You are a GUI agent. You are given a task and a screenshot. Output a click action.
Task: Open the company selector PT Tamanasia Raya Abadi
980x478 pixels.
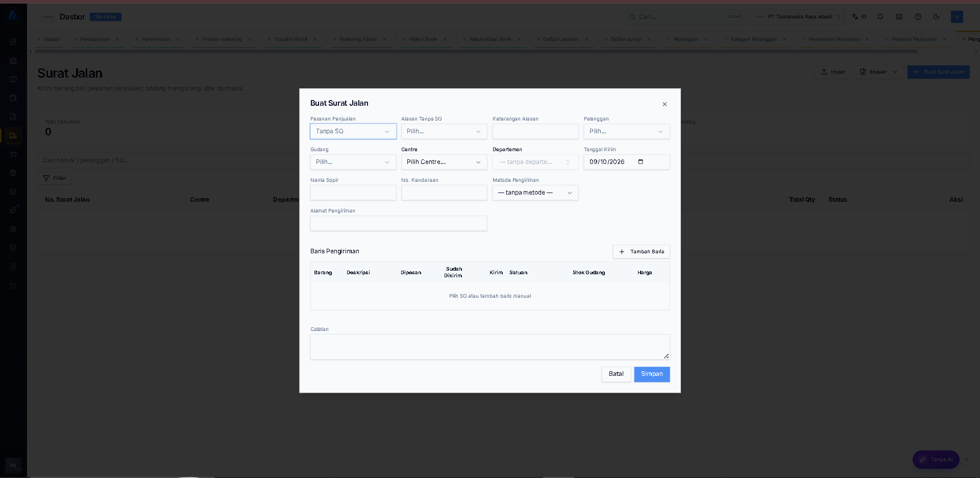pyautogui.click(x=798, y=17)
